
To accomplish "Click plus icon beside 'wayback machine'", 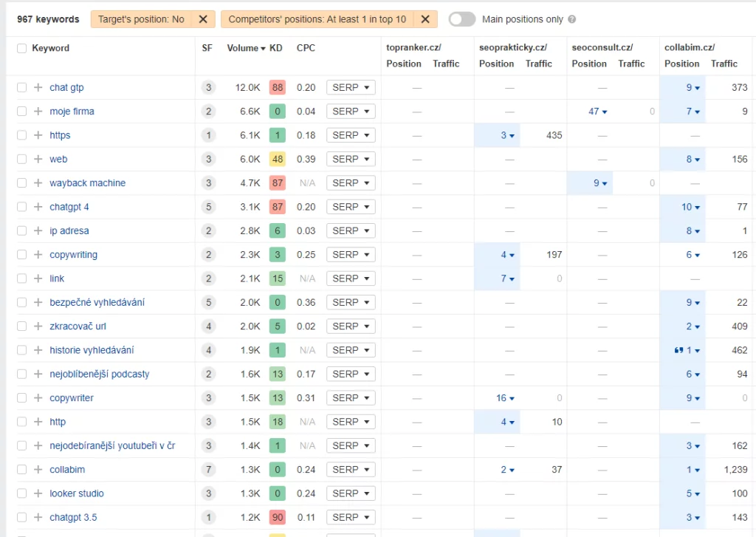I will tap(38, 183).
